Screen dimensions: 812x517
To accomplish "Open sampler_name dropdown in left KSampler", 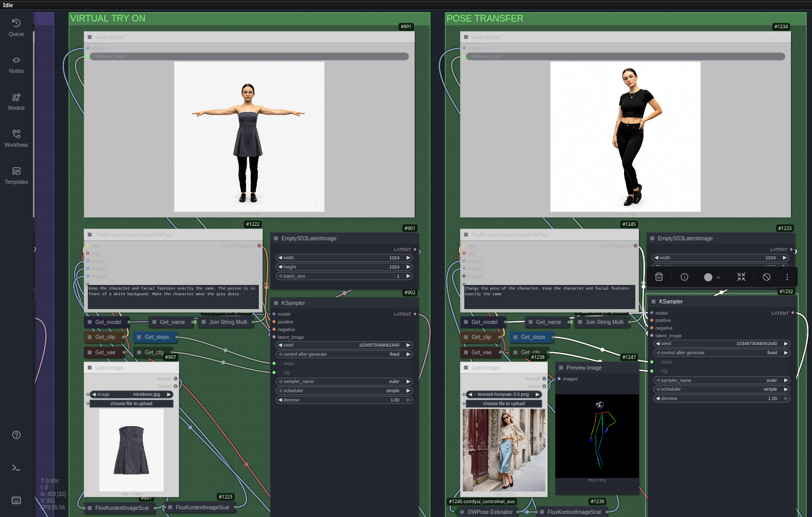I will tap(344, 381).
